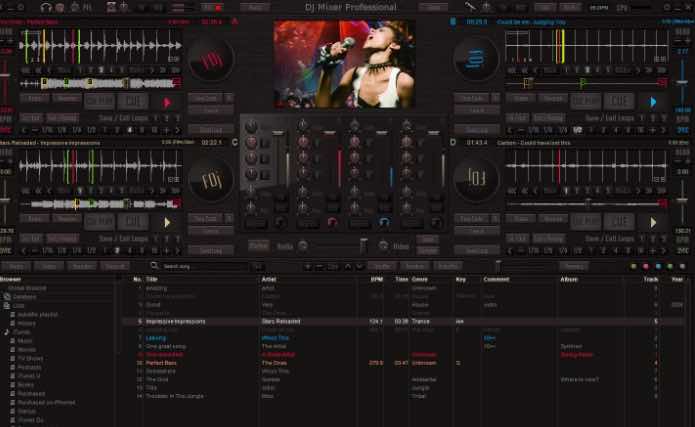Step deck B's loop length left with the arrow
Image resolution: width=695 pixels, height=427 pixels.
(510, 130)
